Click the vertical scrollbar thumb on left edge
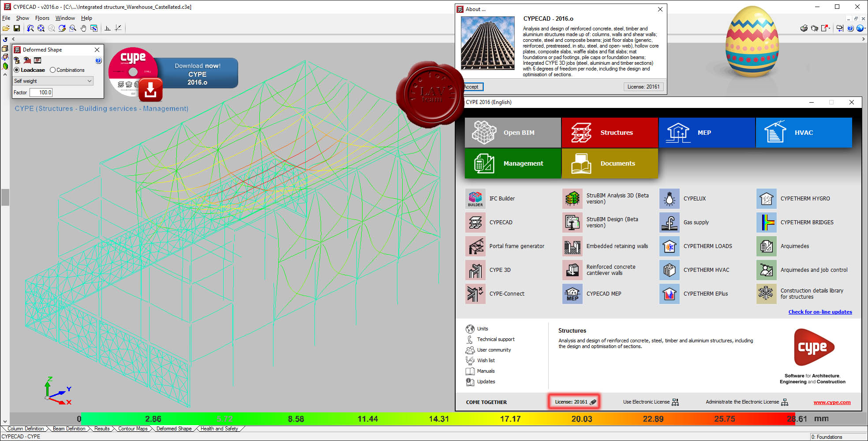The width and height of the screenshot is (868, 441). point(5,197)
